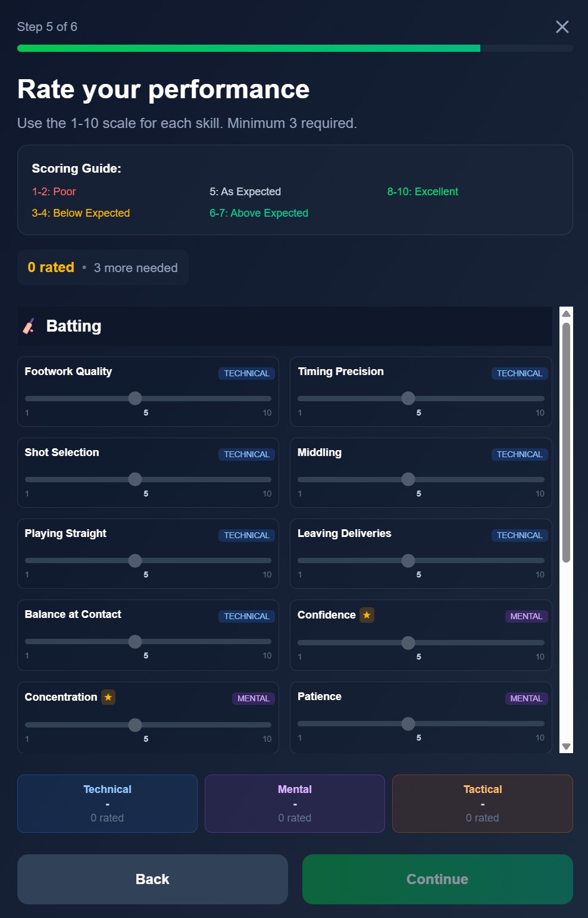Select the Tactical summary card
Screen dimensions: 588x918
[483, 803]
